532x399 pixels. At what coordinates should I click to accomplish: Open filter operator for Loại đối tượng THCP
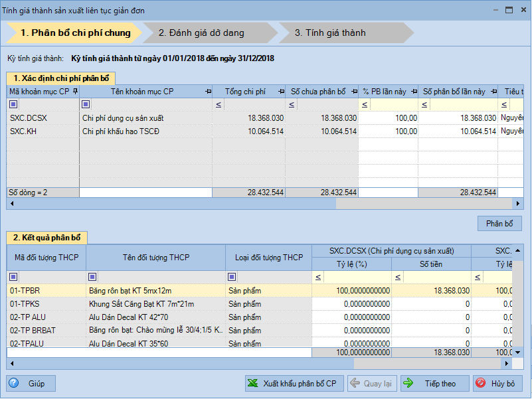coord(232,277)
